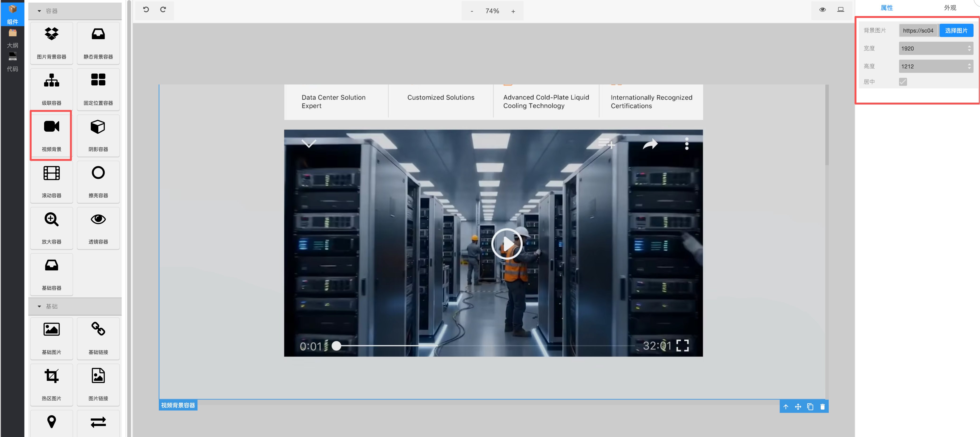
Task: Open the 代码 sidebar tab
Action: click(12, 62)
